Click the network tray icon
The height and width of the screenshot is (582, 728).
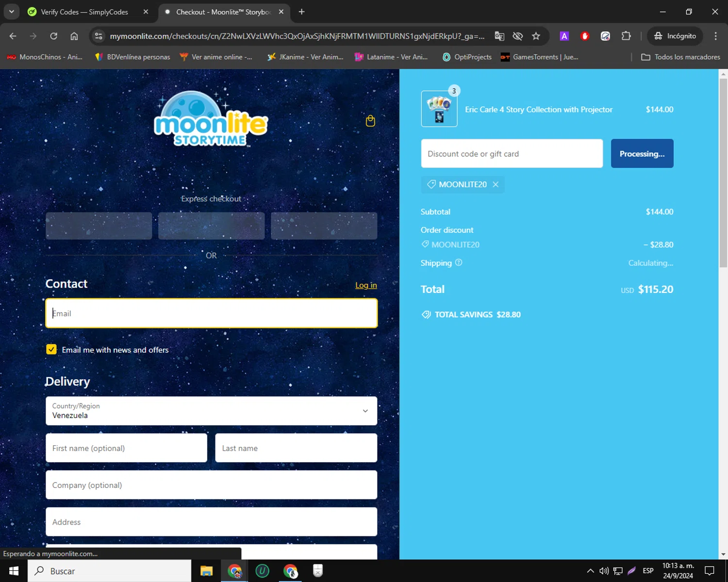[618, 571]
